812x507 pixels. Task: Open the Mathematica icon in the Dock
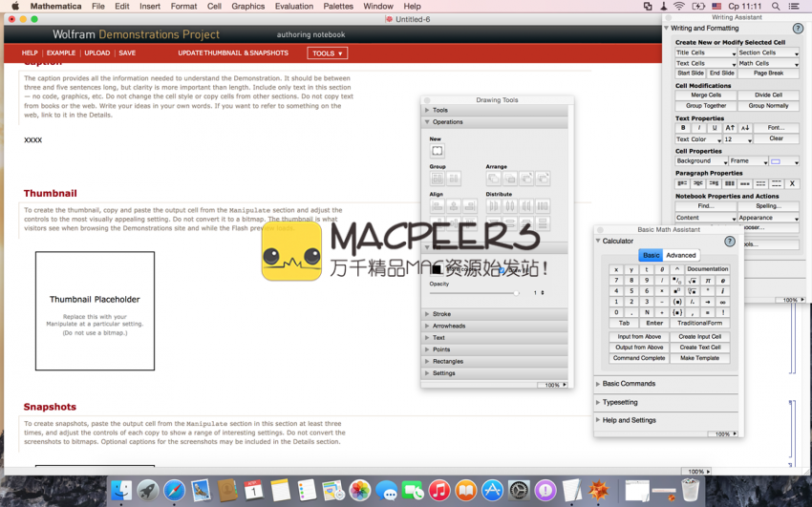point(599,490)
